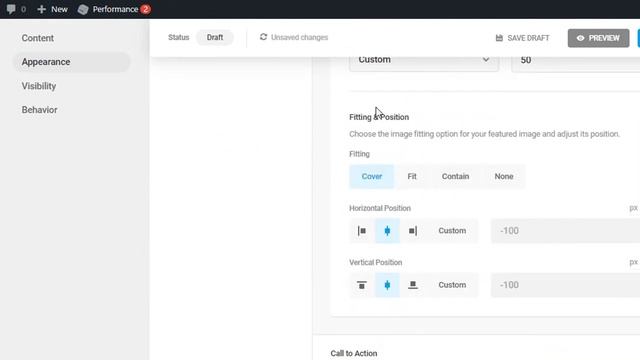Click the Call to Action section heading
The height and width of the screenshot is (360, 640).
pos(354,353)
